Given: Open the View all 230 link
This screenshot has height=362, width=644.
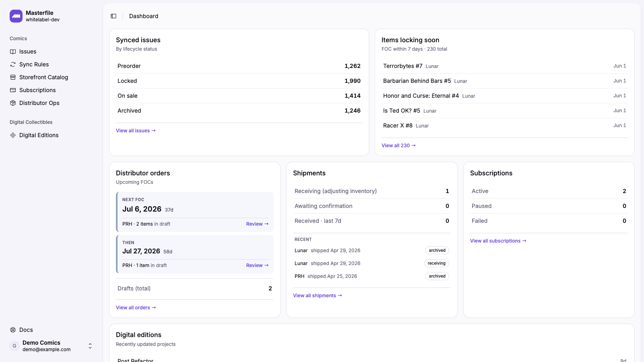Looking at the screenshot, I should tap(398, 146).
